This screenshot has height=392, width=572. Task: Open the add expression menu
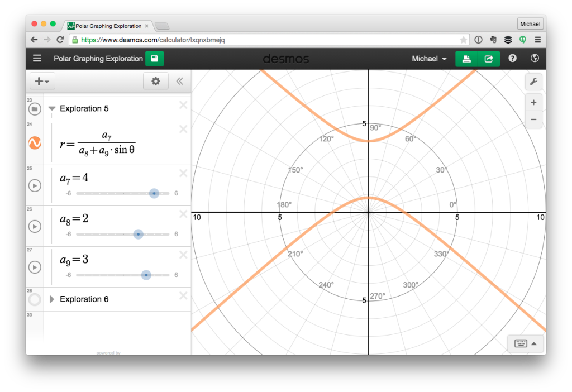pyautogui.click(x=42, y=81)
